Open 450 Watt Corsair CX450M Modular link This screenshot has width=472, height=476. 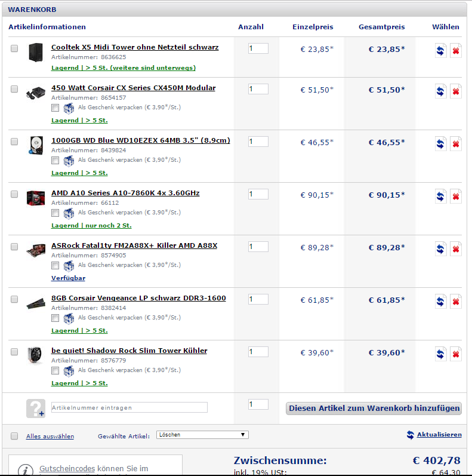[x=134, y=88]
